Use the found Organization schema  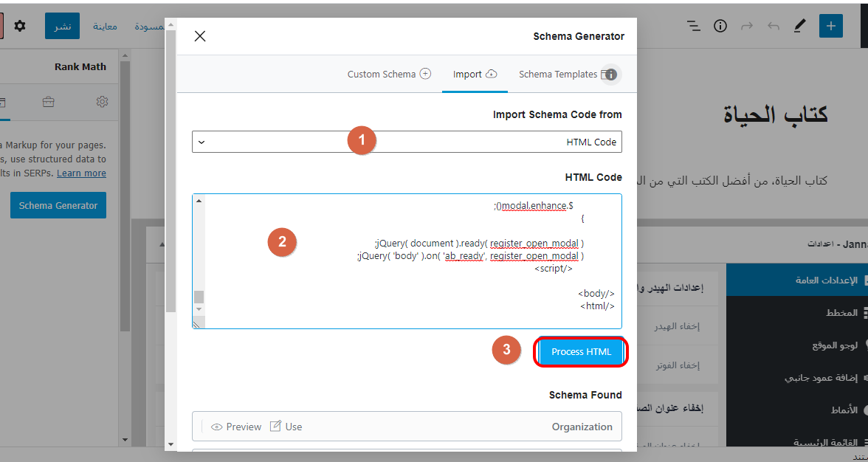click(x=286, y=427)
